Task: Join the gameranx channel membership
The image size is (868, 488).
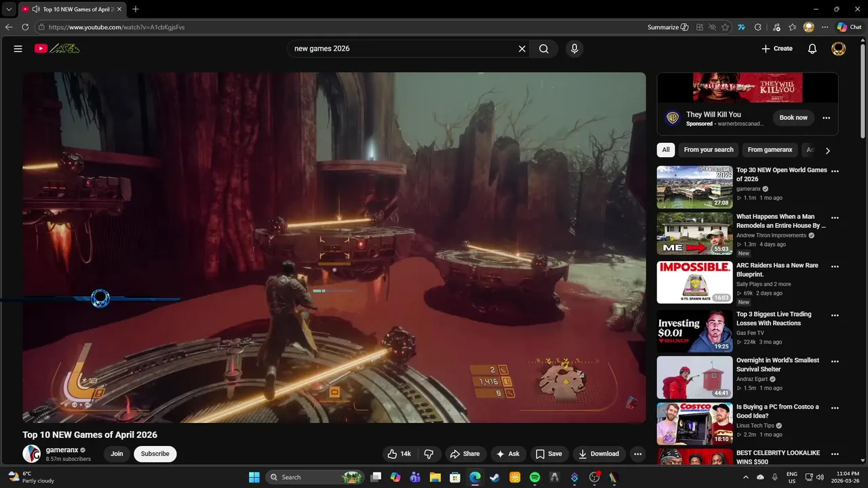Action: 117,454
